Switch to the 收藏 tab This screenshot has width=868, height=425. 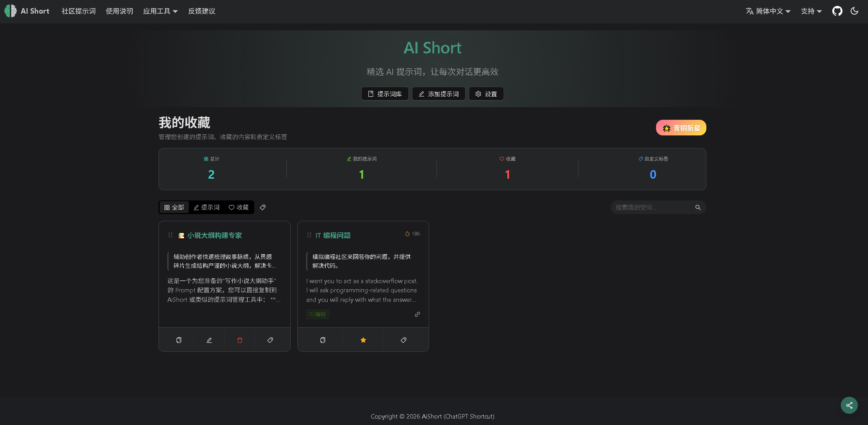pos(239,208)
